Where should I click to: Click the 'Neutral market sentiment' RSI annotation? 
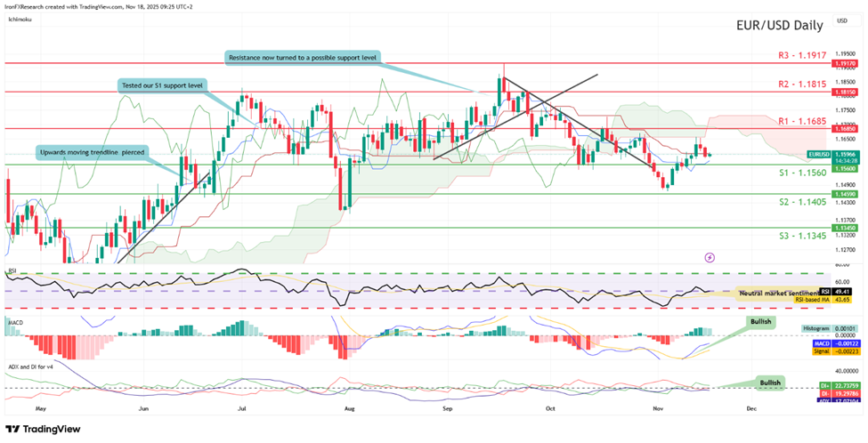coord(775,291)
